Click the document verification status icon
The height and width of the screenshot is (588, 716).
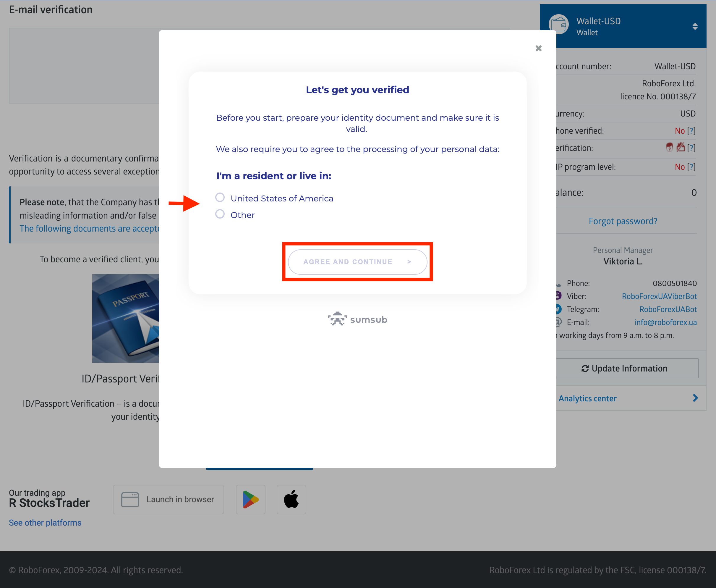(680, 147)
